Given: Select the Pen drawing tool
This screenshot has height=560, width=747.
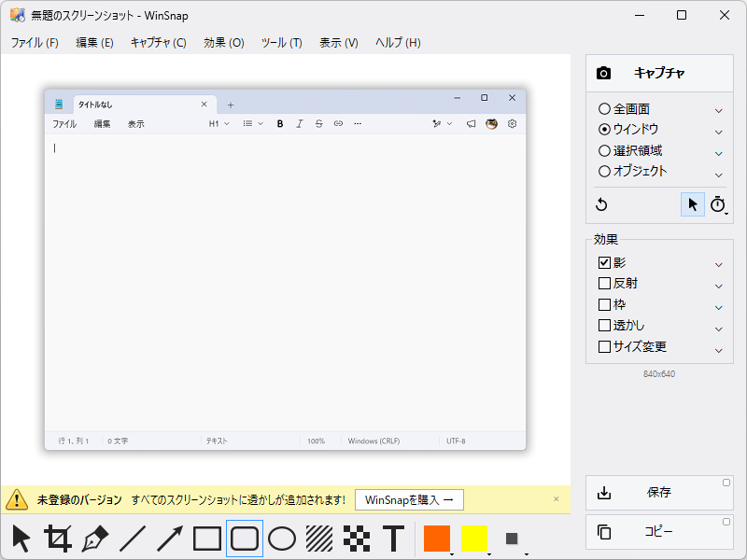Looking at the screenshot, I should [x=95, y=539].
